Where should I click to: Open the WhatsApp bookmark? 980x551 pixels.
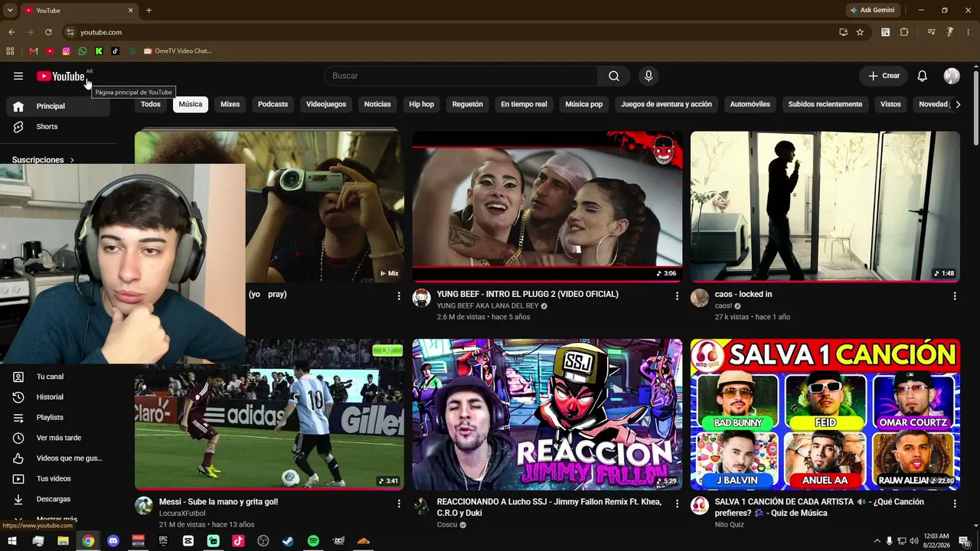tap(83, 51)
